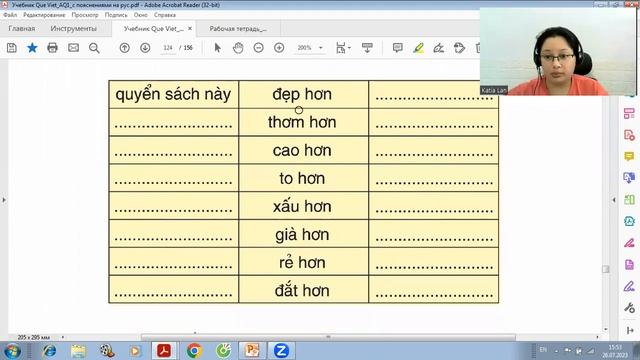Open the Protect tool in the right pane
This screenshot has width=640, height=360.
point(629,221)
